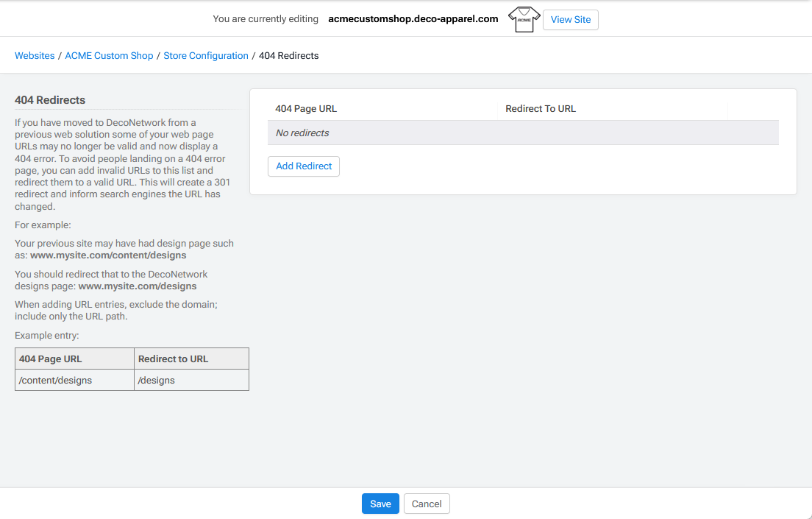Image resolution: width=812 pixels, height=519 pixels.
Task: Click the ACME t-shirt store logo
Action: tap(523, 19)
